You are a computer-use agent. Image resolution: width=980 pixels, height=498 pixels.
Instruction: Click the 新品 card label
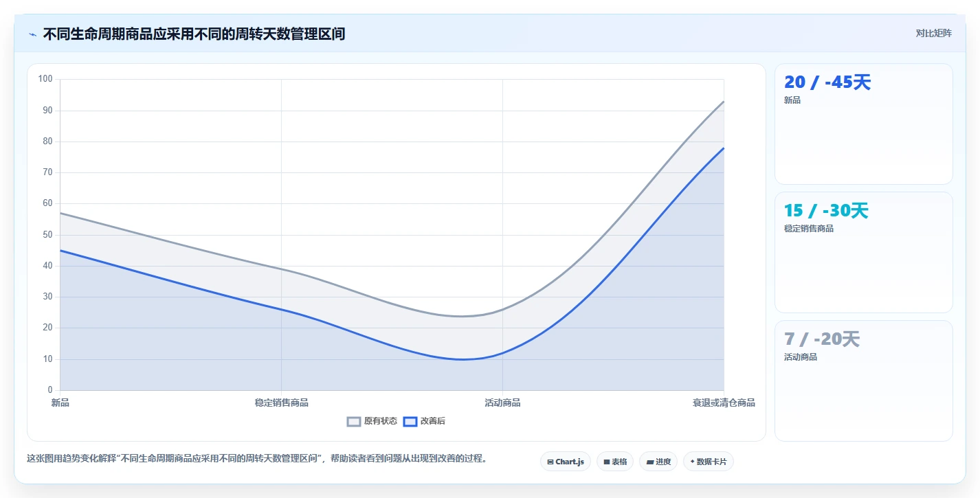tap(792, 100)
